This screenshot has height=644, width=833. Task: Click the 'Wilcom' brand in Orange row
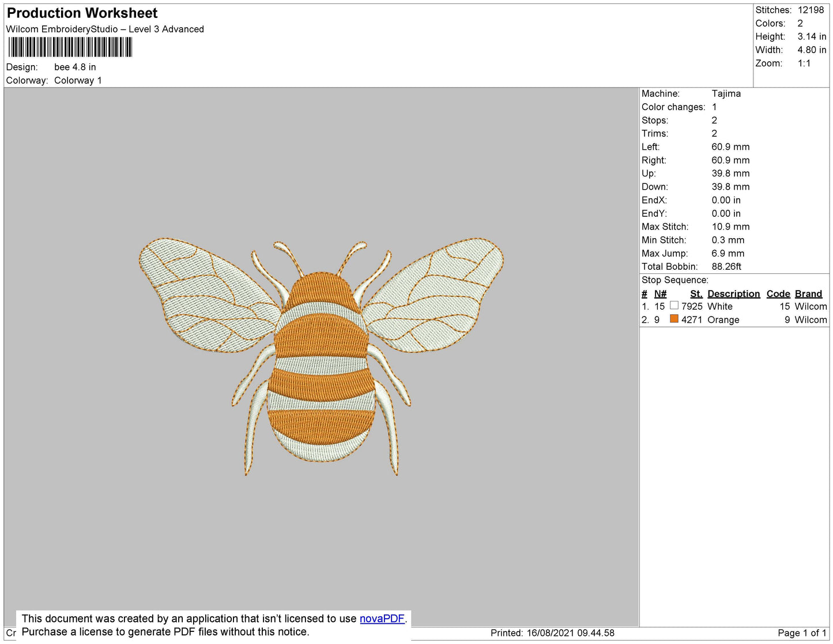point(811,319)
